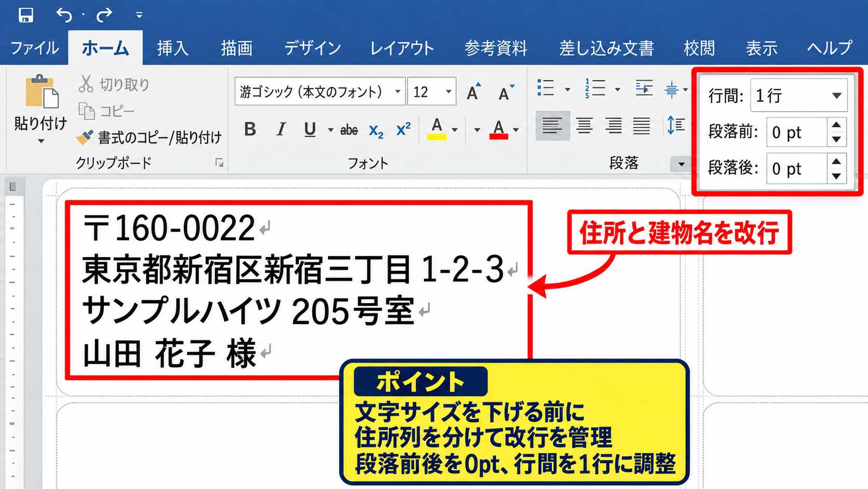Toggle subscript formatting
868x489 pixels.
pyautogui.click(x=376, y=130)
